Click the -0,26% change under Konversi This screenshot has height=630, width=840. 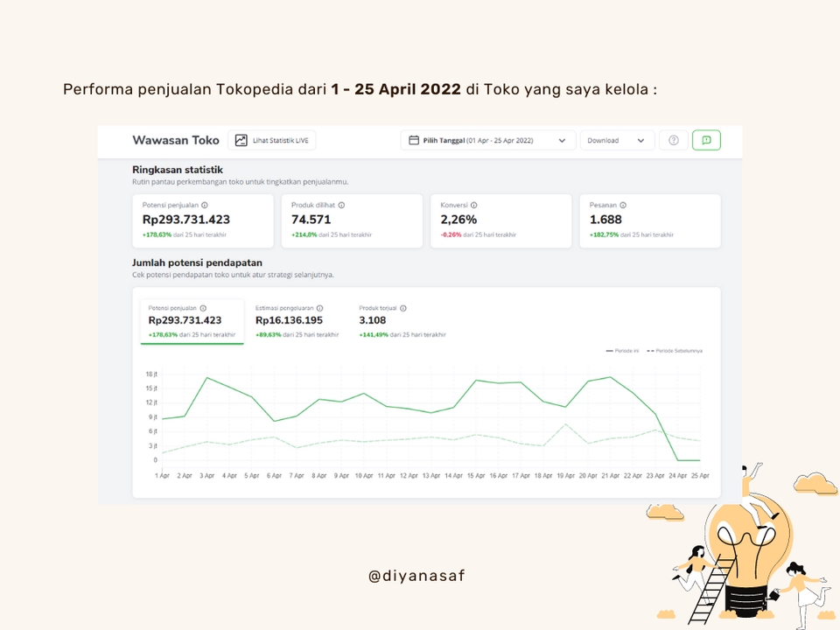point(451,234)
